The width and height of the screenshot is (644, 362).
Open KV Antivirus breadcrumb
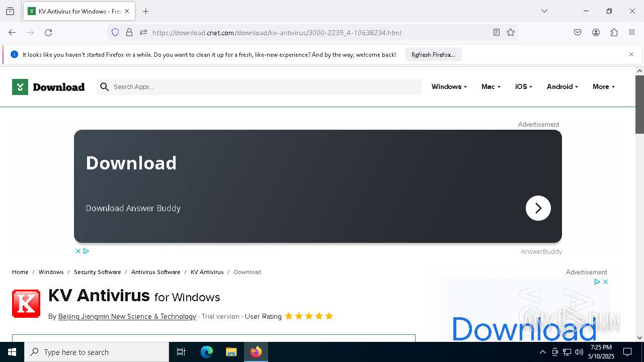coord(207,272)
